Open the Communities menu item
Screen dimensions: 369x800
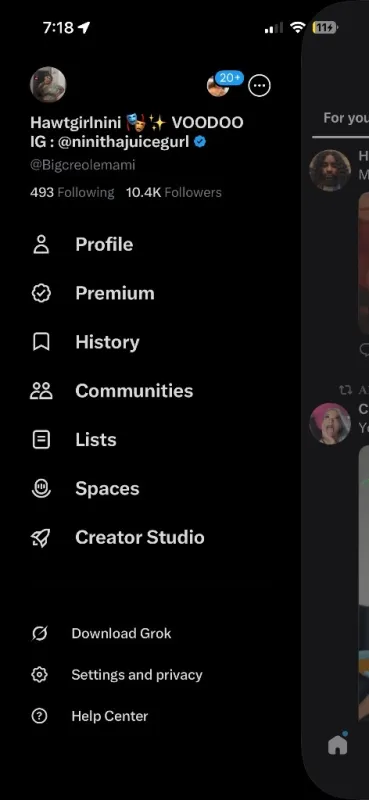(x=112, y=391)
